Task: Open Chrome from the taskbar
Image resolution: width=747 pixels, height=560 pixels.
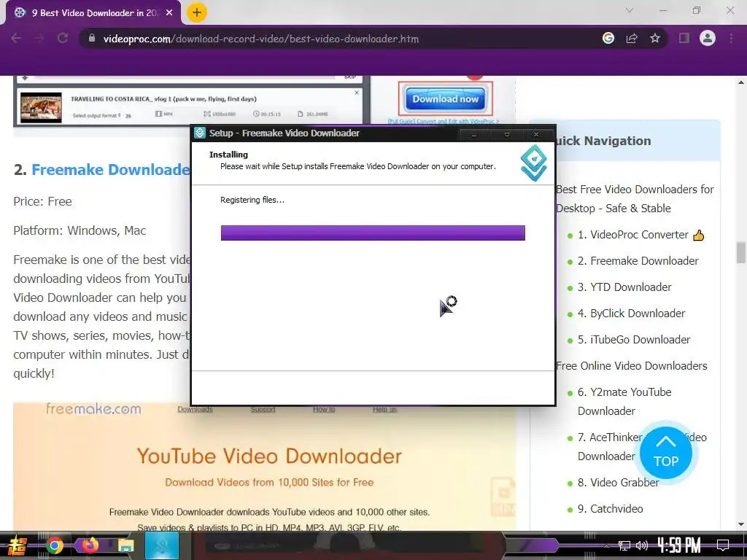Action: pyautogui.click(x=54, y=545)
